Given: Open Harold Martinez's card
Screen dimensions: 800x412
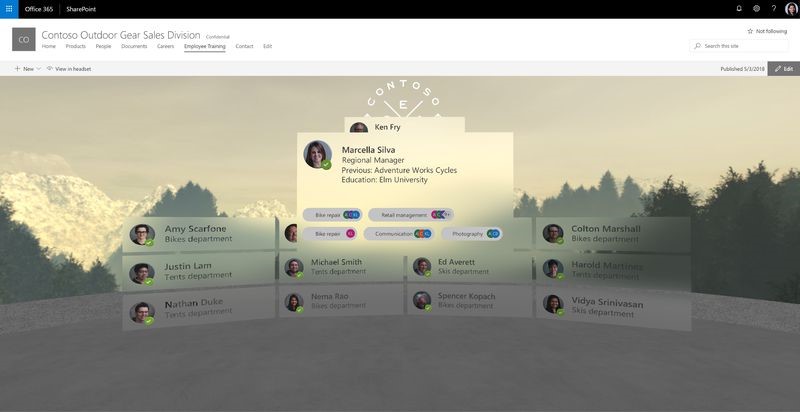Looking at the screenshot, I should [613, 271].
